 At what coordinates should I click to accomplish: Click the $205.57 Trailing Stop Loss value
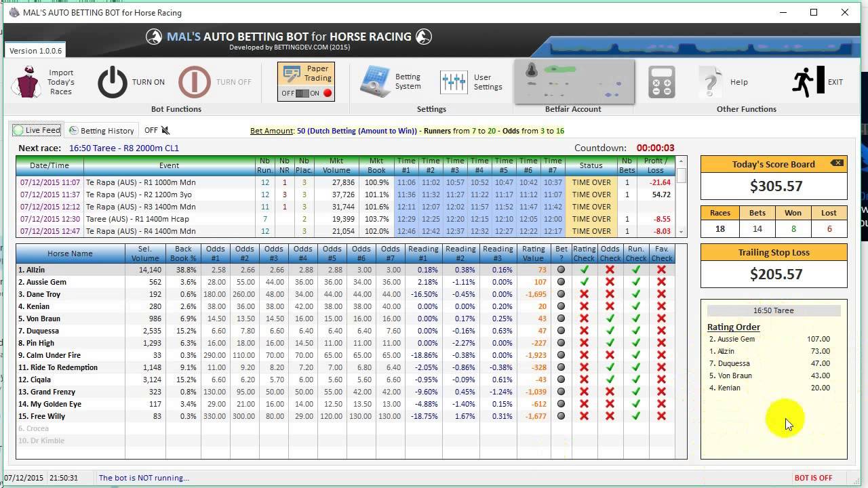click(x=776, y=274)
